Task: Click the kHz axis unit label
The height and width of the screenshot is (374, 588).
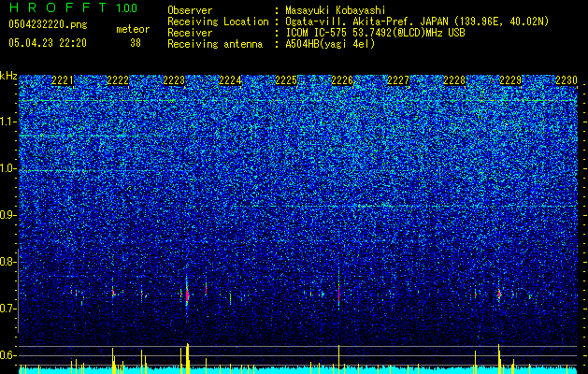Action: tap(8, 76)
